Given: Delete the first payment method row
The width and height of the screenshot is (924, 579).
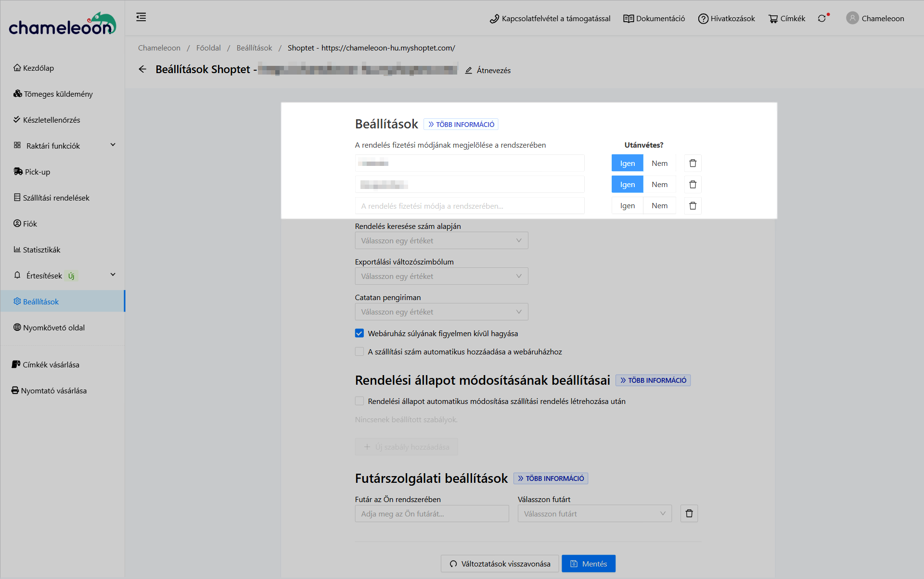Looking at the screenshot, I should click(x=693, y=164).
